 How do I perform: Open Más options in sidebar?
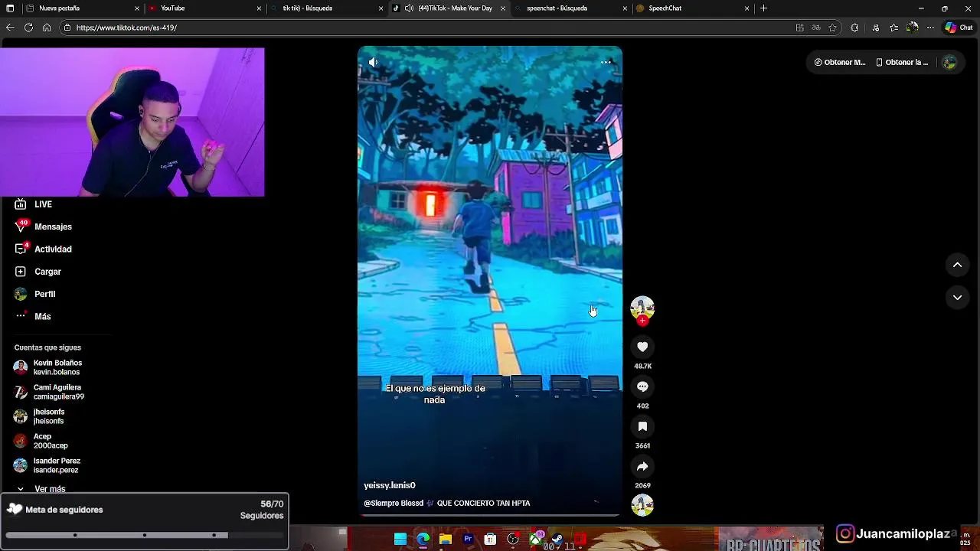pyautogui.click(x=33, y=316)
